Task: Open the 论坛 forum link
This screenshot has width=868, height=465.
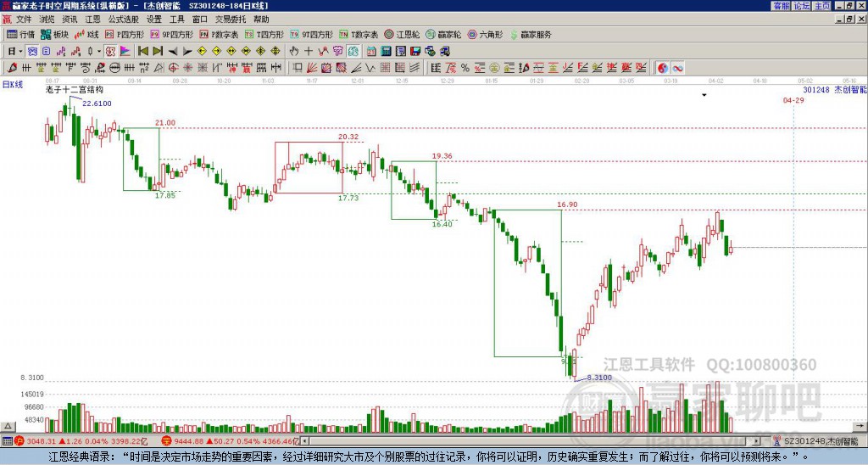Action: point(802,6)
